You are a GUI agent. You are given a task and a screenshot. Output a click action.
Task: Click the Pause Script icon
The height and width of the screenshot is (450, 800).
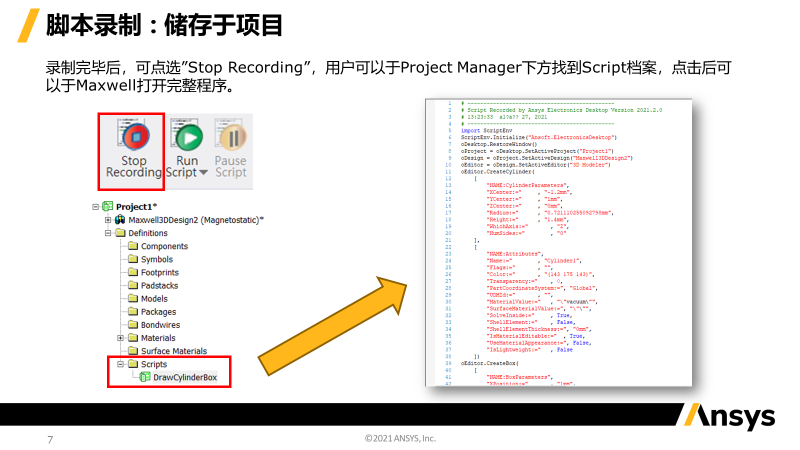[x=231, y=136]
